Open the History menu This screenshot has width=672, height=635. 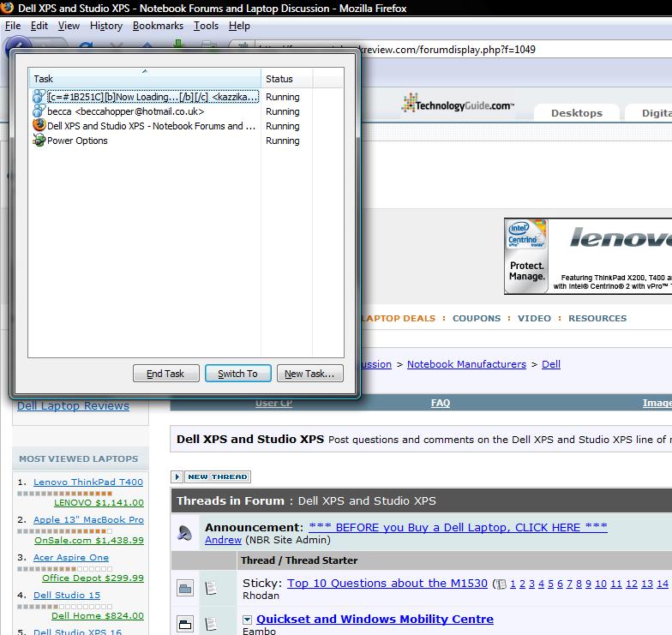tap(106, 26)
